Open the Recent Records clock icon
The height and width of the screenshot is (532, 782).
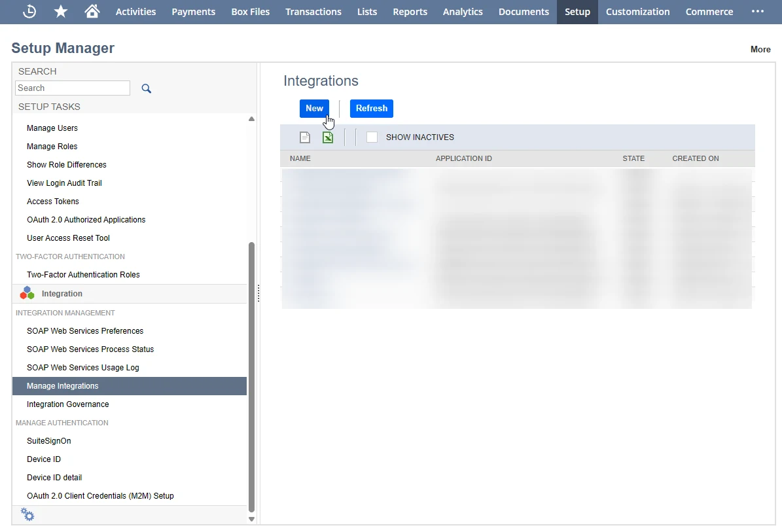[29, 12]
